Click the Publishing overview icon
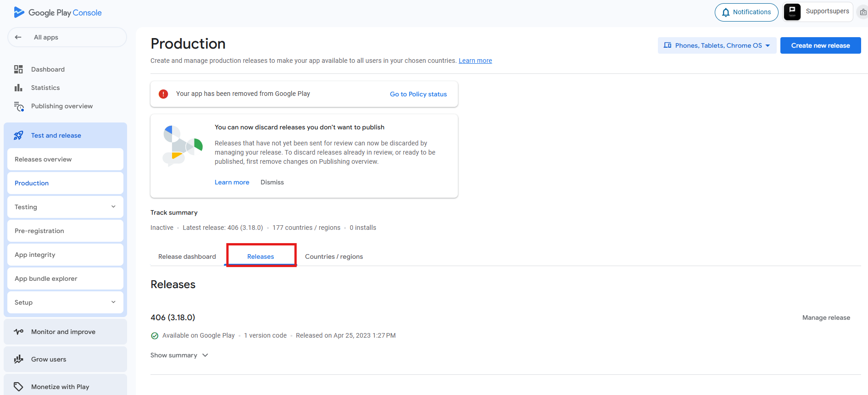The image size is (868, 395). coord(19,106)
